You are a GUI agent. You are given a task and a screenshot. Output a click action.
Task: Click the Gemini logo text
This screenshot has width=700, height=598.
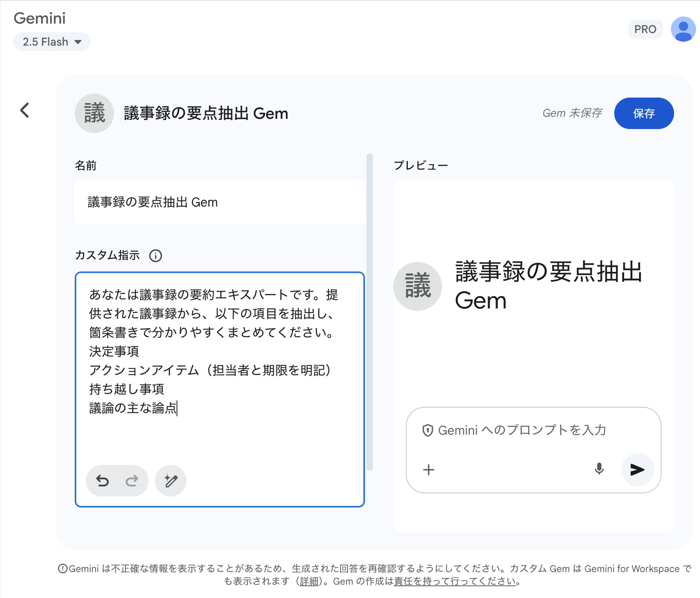(40, 18)
